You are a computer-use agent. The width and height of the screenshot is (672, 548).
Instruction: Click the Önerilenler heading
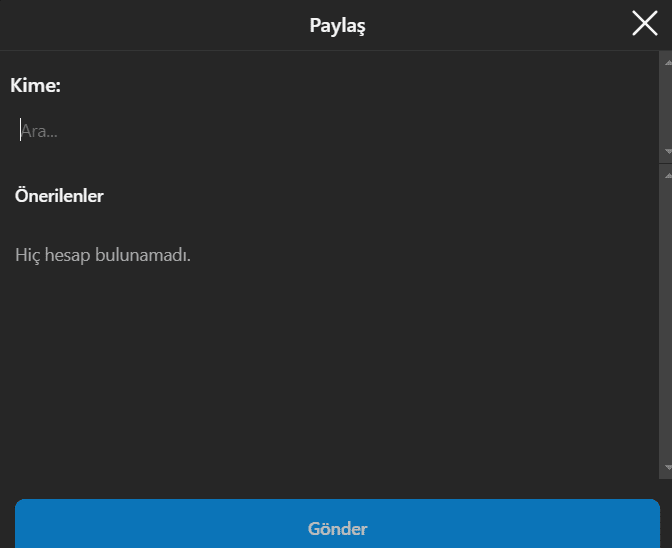[59, 196]
